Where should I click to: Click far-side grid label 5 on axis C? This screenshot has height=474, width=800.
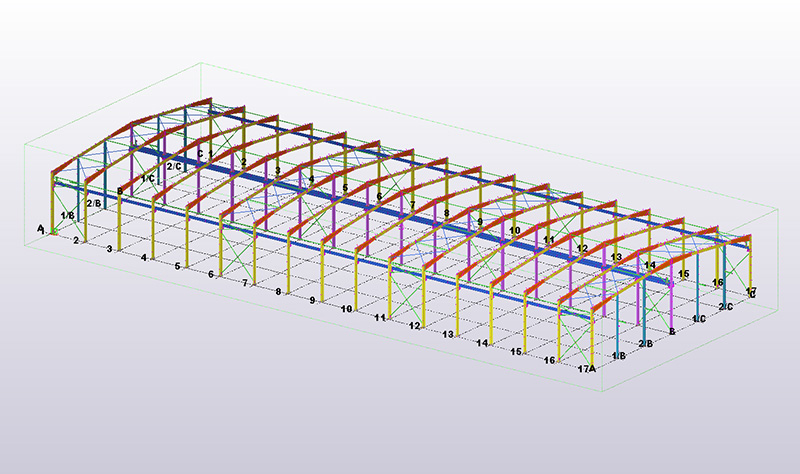click(x=345, y=187)
